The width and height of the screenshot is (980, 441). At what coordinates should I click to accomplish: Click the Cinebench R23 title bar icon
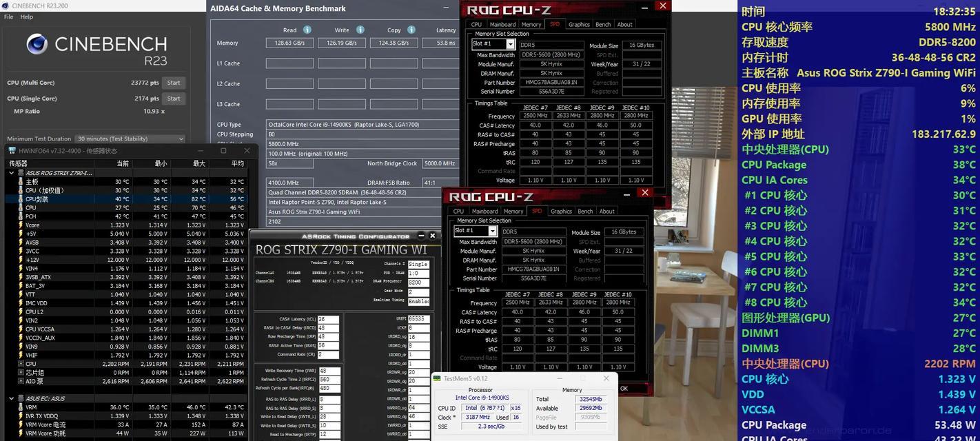point(6,6)
